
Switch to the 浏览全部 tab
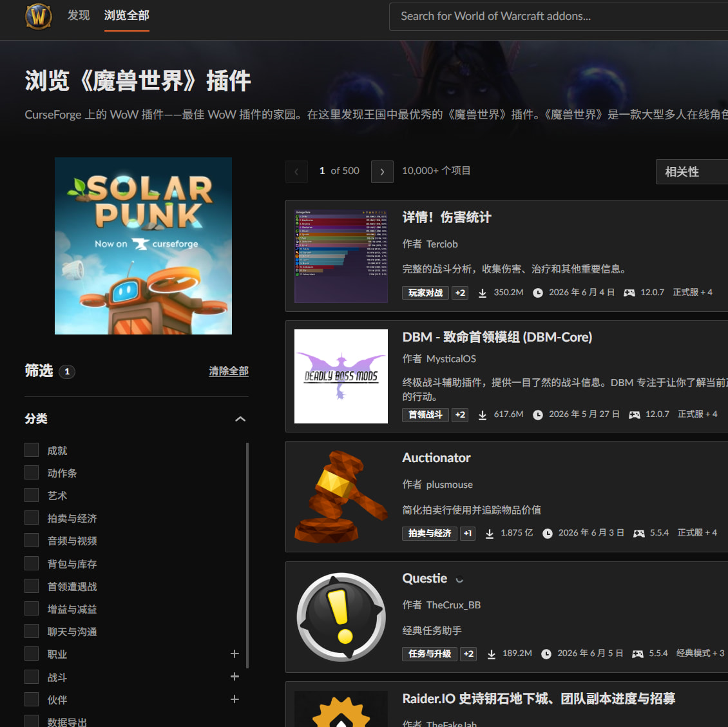pos(127,15)
